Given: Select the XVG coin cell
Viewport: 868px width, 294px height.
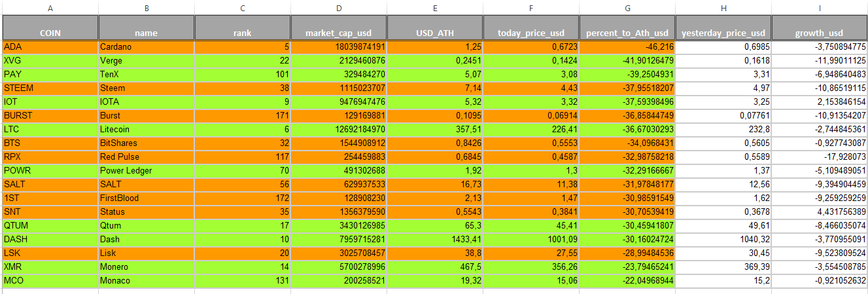Looking at the screenshot, I should coord(50,61).
